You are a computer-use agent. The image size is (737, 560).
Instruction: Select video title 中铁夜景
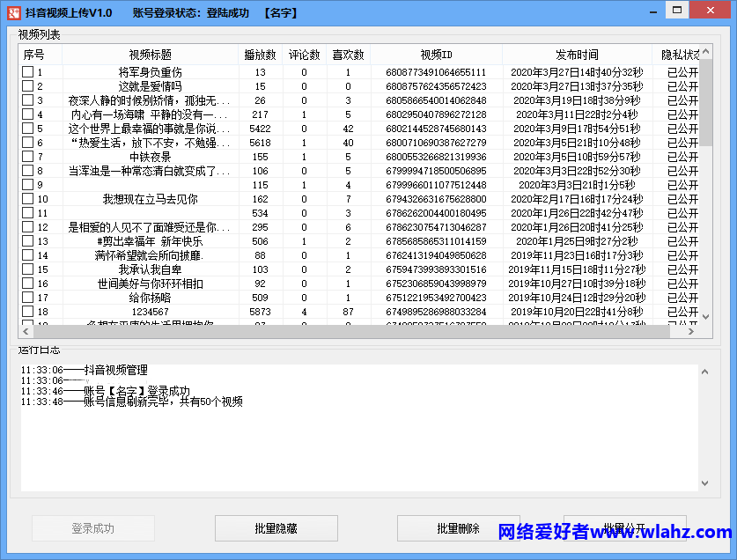click(151, 157)
